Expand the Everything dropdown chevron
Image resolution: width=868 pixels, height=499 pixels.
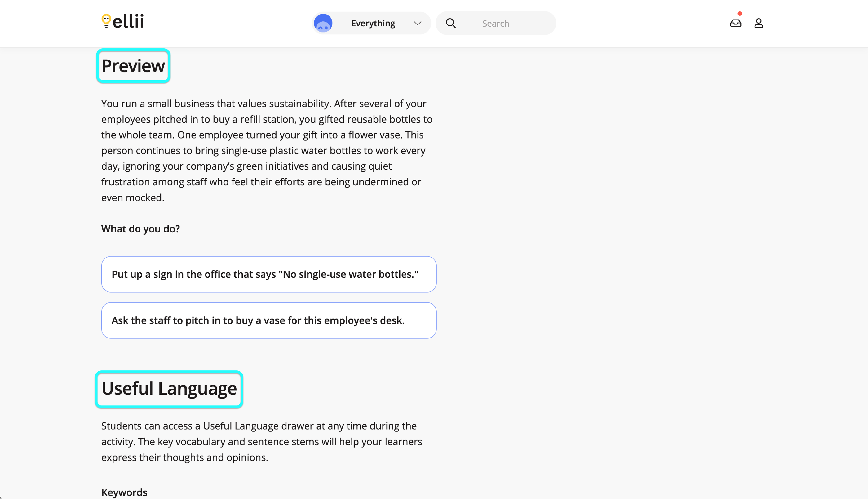(417, 23)
